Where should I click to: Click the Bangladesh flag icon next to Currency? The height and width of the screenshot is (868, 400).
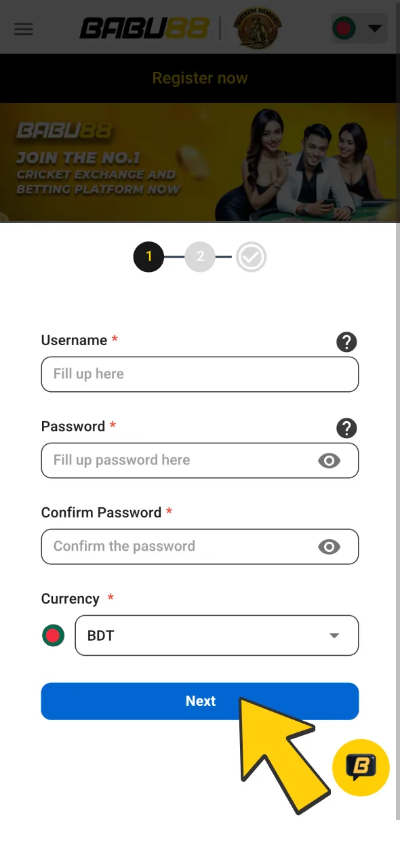click(53, 635)
